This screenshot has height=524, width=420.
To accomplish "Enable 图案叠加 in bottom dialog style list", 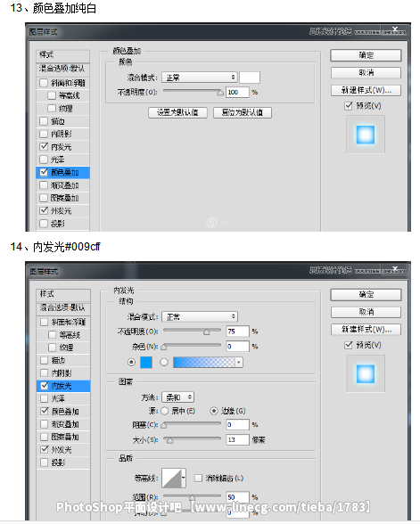I will pyautogui.click(x=45, y=437).
